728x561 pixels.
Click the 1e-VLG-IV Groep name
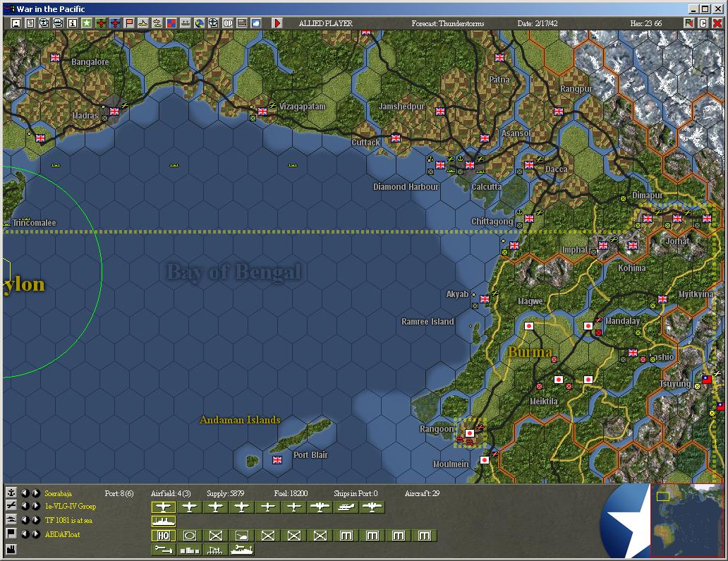click(x=70, y=506)
